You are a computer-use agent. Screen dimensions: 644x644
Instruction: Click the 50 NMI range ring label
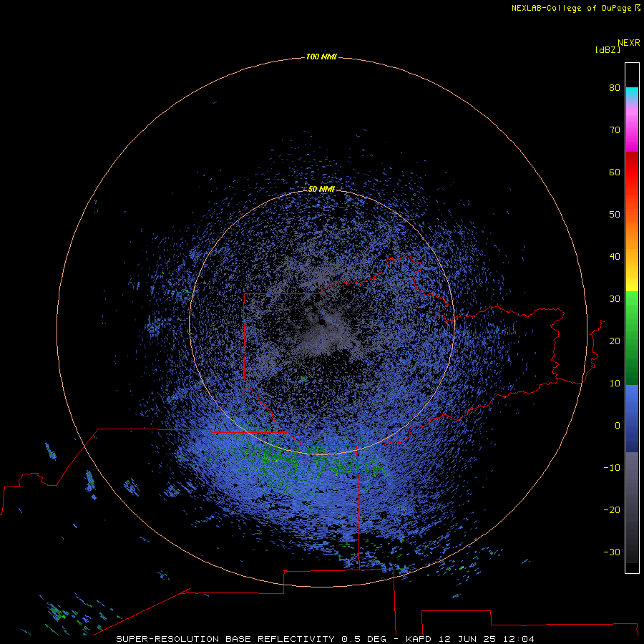(x=321, y=189)
